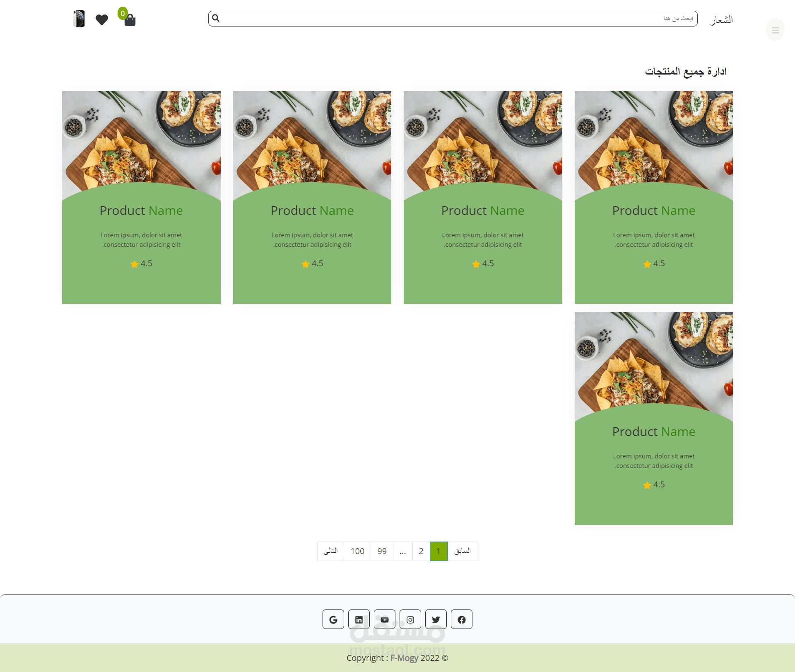Click the heart favorites icon
Image resolution: width=795 pixels, height=672 pixels.
pos(101,19)
